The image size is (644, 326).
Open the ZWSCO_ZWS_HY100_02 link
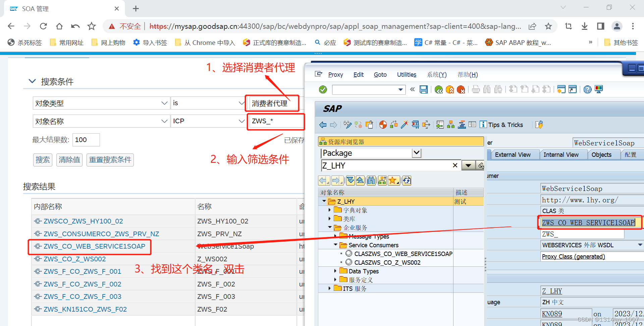point(83,221)
